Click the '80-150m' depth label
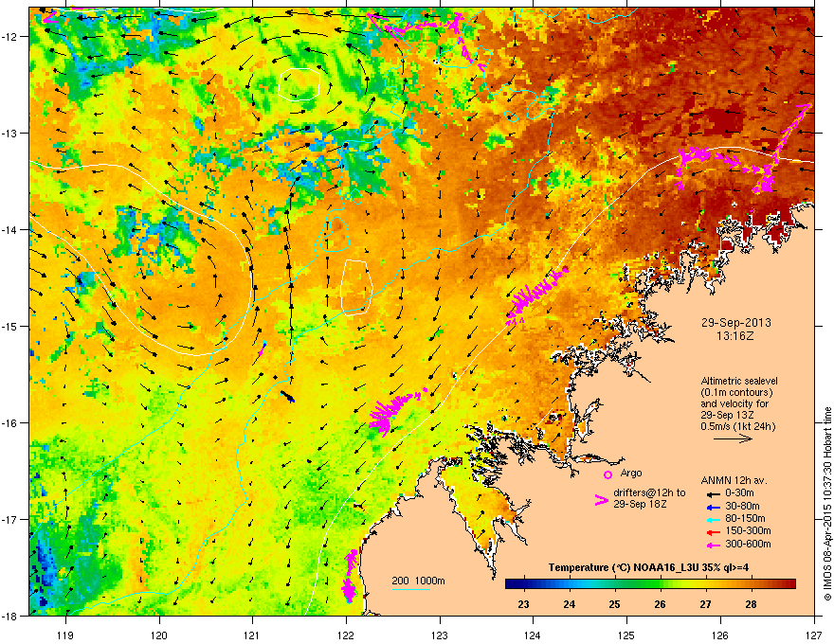The height and width of the screenshot is (644, 834). [x=745, y=519]
